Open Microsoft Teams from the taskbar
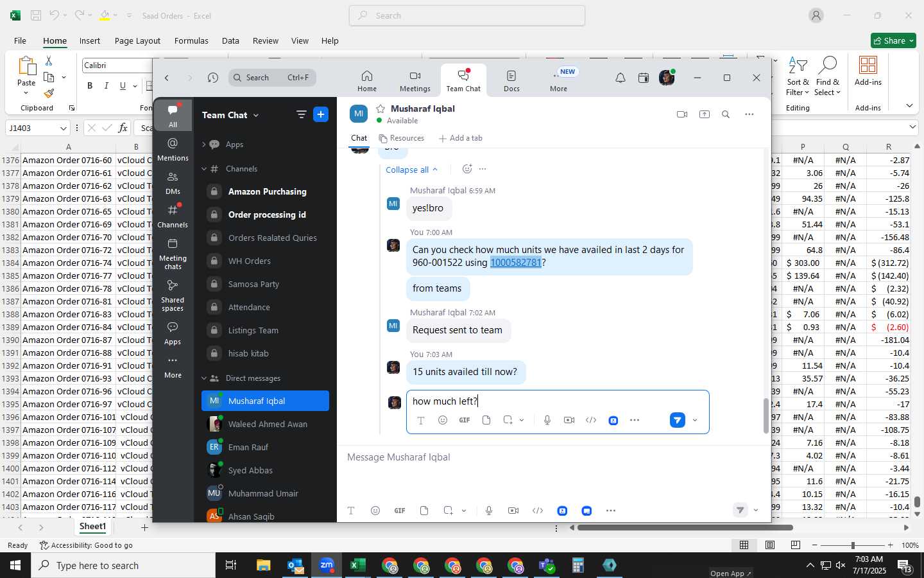This screenshot has width=924, height=578. pyautogui.click(x=547, y=565)
